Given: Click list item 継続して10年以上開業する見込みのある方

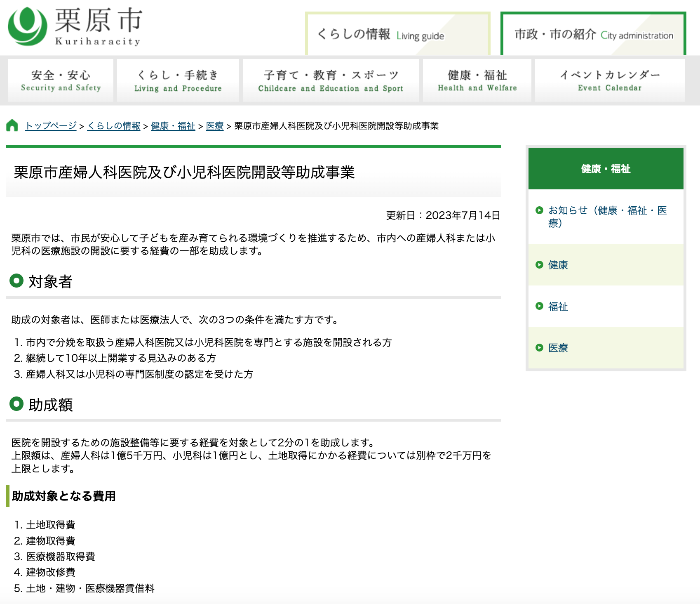Looking at the screenshot, I should pyautogui.click(x=121, y=358).
